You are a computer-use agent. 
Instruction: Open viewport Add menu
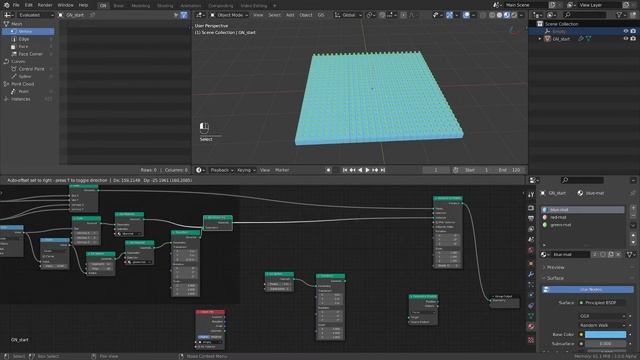click(x=290, y=15)
